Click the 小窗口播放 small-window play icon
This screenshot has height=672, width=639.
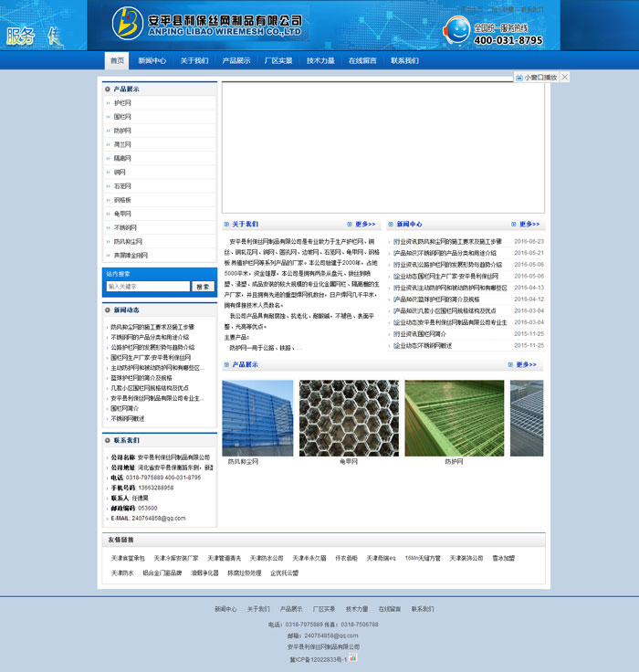coord(519,78)
